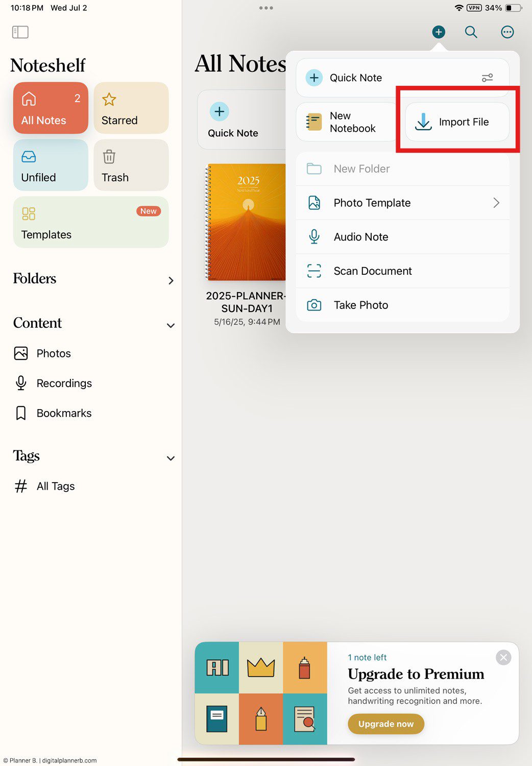Tap Import File button
The width and height of the screenshot is (532, 766).
[x=457, y=122]
